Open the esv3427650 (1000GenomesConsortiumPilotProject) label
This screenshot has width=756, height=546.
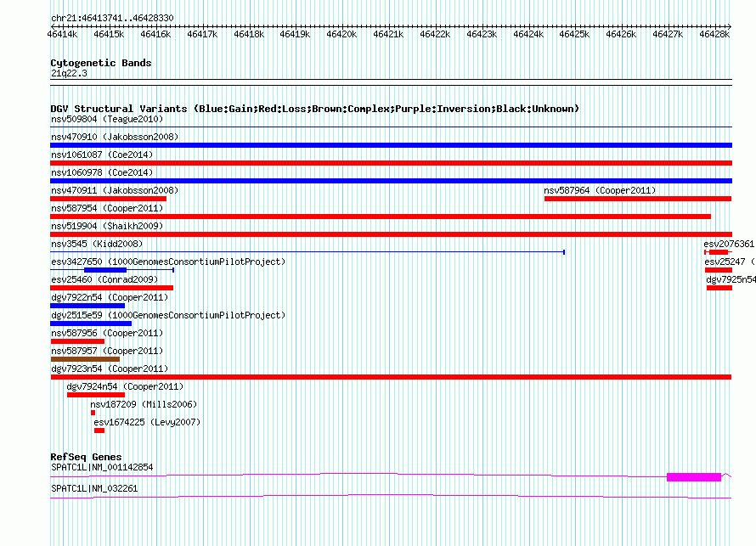coord(168,262)
